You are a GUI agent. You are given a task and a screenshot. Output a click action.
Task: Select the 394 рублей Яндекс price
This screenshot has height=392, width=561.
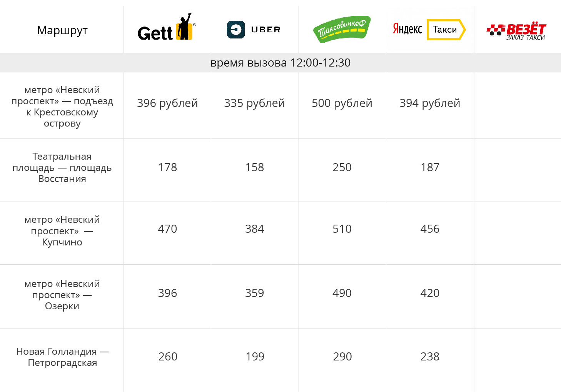430,103
